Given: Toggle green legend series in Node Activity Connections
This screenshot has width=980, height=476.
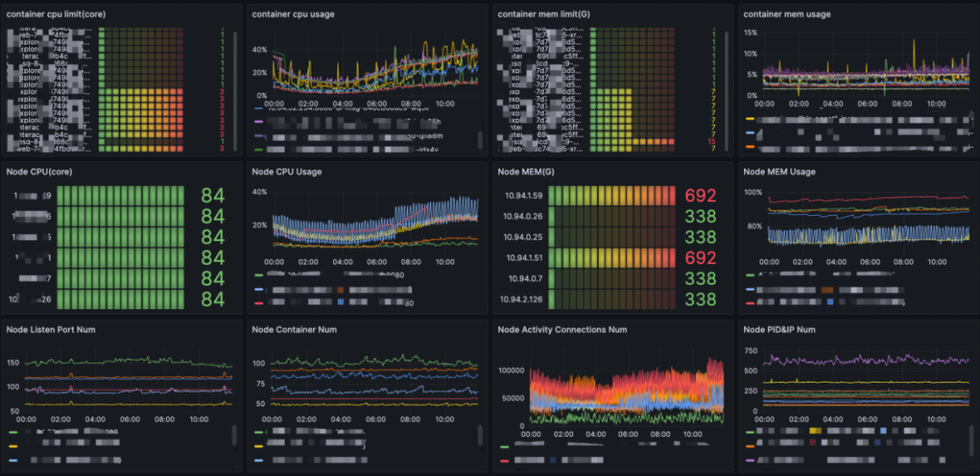Looking at the screenshot, I should click(505, 446).
